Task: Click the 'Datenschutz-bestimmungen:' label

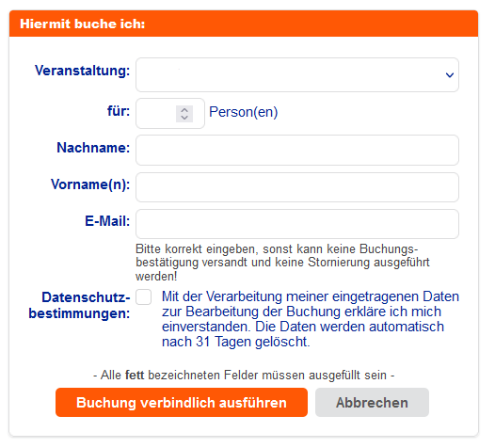Action: pyautogui.click(x=80, y=305)
